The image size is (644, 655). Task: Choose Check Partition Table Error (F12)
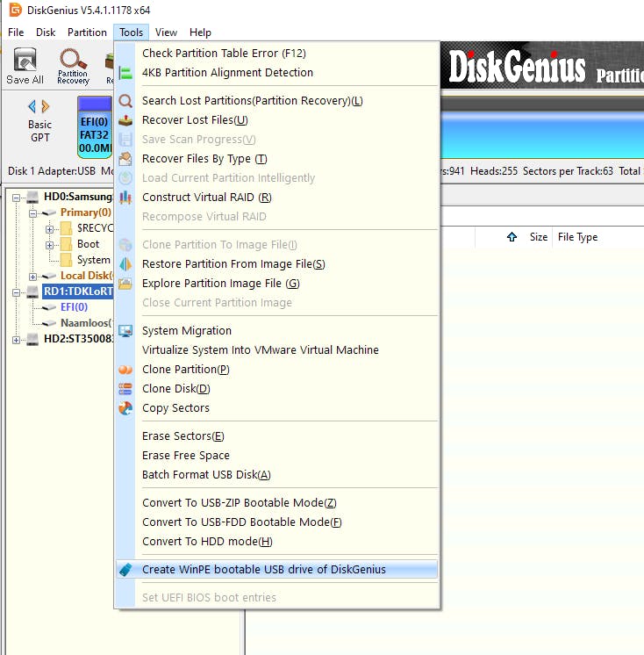point(277,54)
